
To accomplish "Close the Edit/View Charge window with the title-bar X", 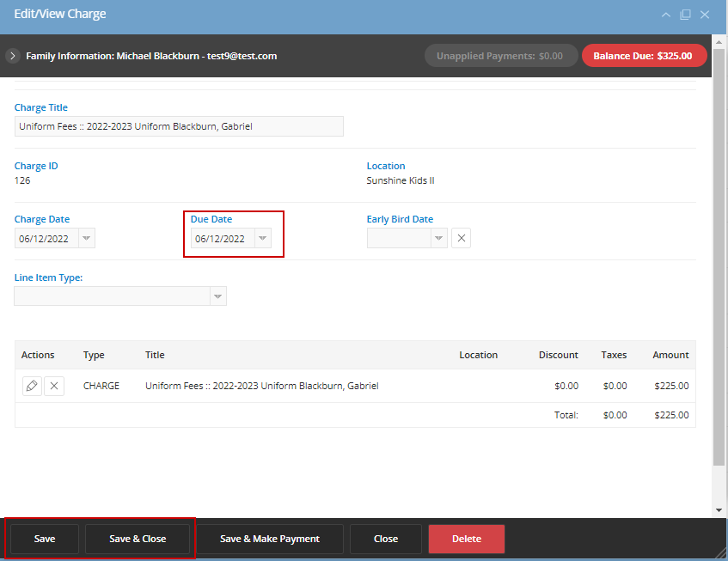I will [705, 15].
